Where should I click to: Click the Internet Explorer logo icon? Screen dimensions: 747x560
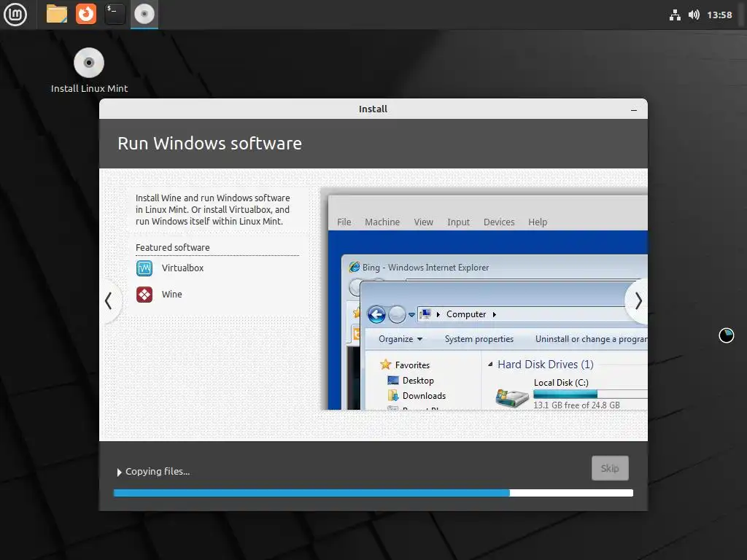coord(355,267)
